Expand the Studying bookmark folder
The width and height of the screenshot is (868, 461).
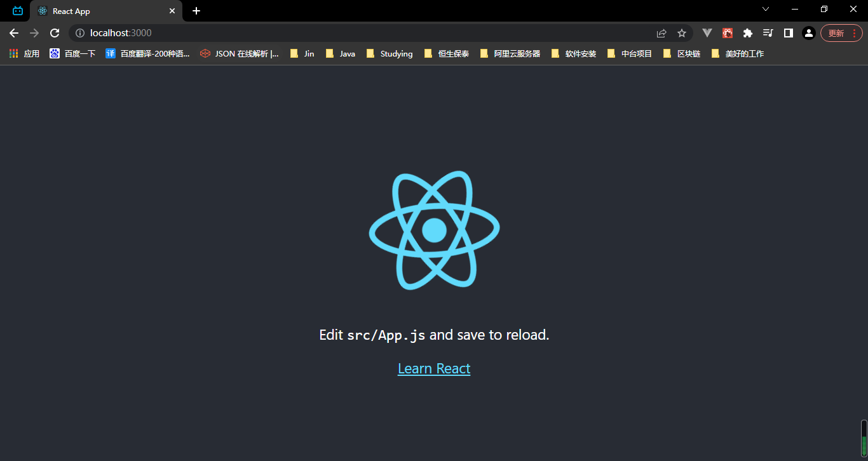[x=390, y=54]
